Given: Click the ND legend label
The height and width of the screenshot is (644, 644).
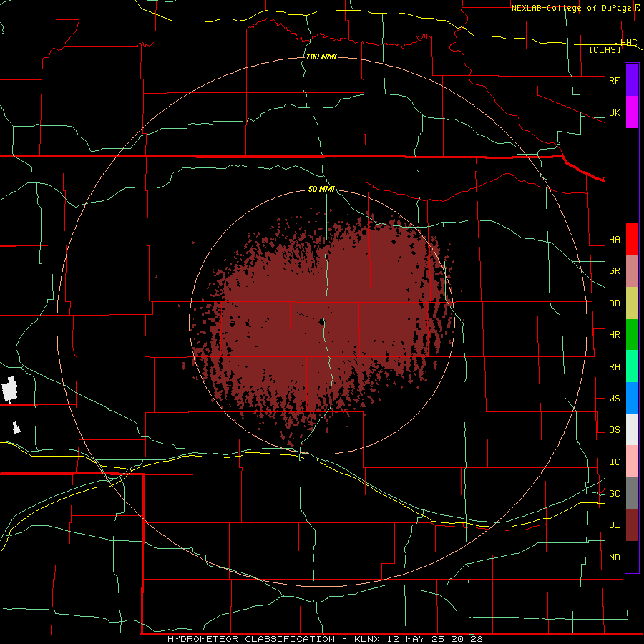Looking at the screenshot, I should 614,557.
